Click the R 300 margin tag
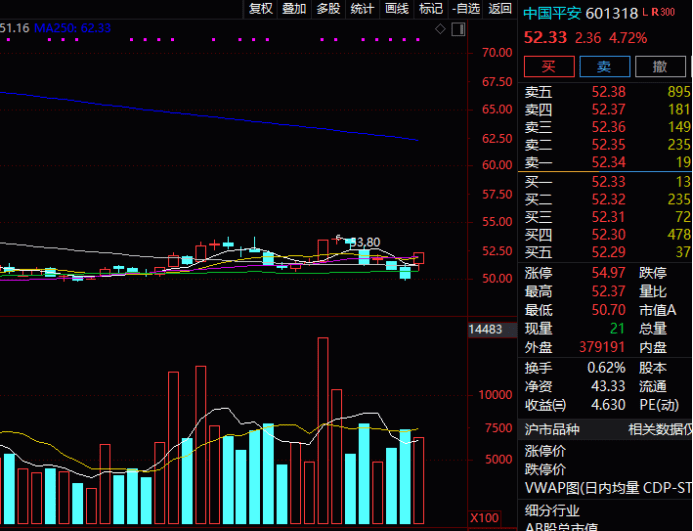This screenshot has height=531, width=693. coord(663,12)
